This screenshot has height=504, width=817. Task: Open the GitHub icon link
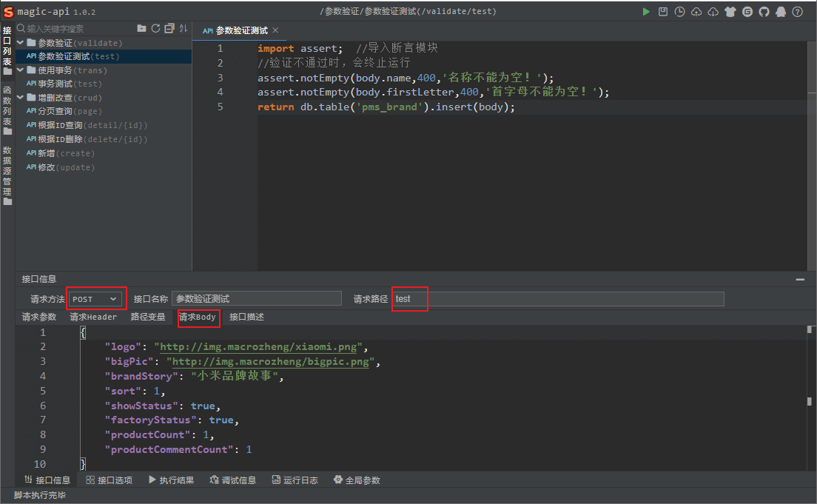coord(764,11)
